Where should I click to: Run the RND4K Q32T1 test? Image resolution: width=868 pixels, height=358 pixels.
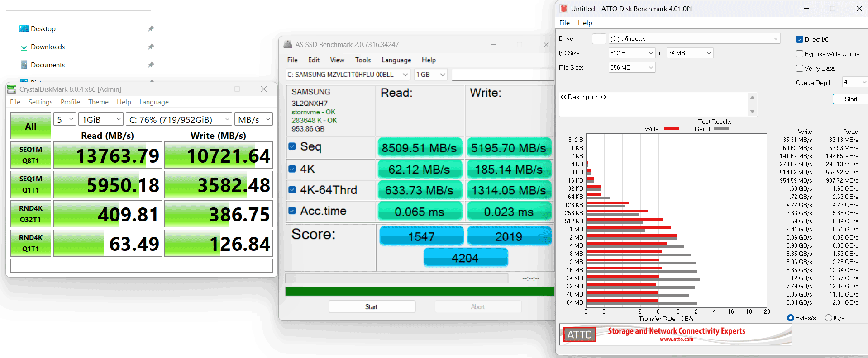[31, 214]
